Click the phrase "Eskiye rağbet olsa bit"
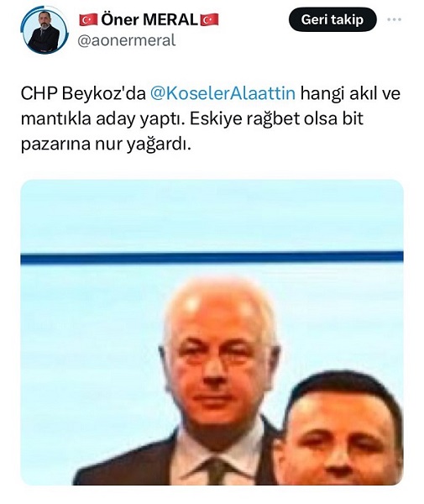Screen dimensions: 424x504 [276, 118]
